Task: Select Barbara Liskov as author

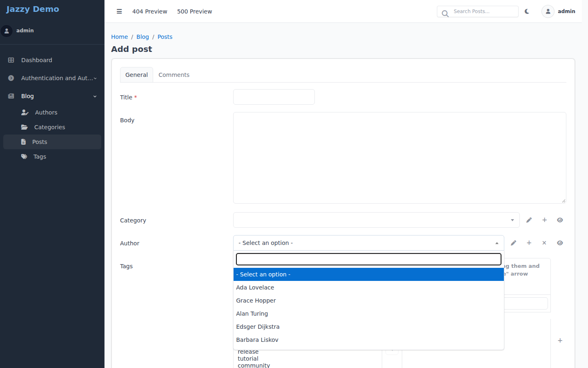Action: point(368,340)
